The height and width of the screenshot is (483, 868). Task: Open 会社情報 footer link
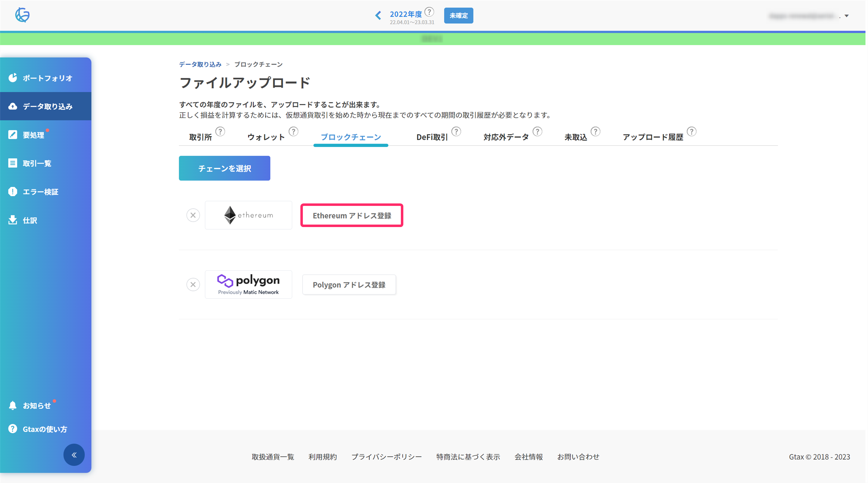(x=528, y=457)
